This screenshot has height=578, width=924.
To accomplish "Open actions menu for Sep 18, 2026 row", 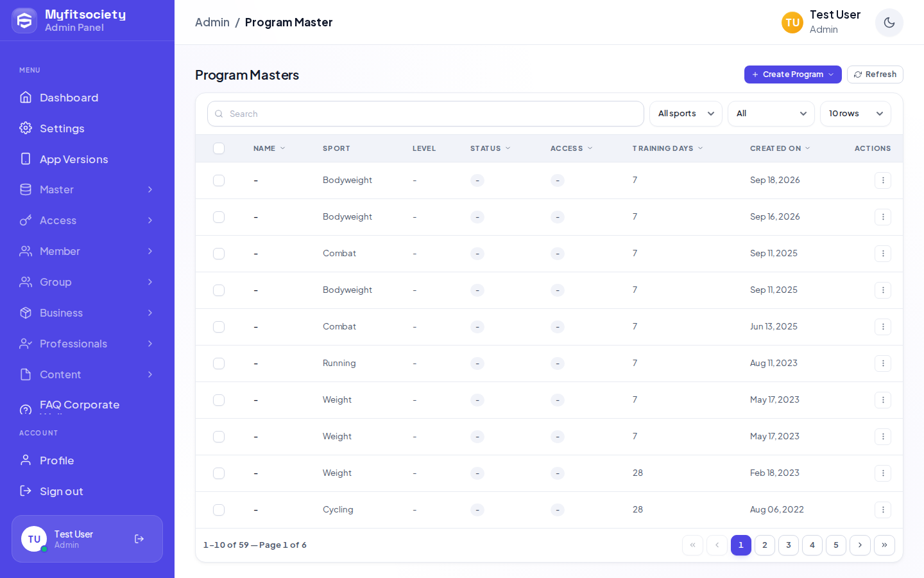I will tap(883, 180).
